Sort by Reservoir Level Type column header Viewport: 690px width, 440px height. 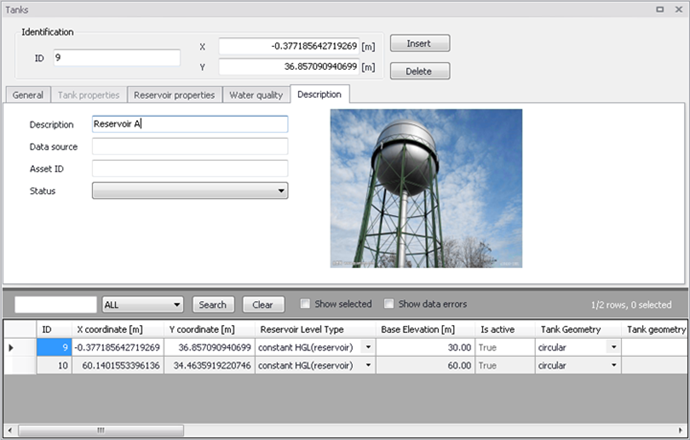tap(315, 330)
